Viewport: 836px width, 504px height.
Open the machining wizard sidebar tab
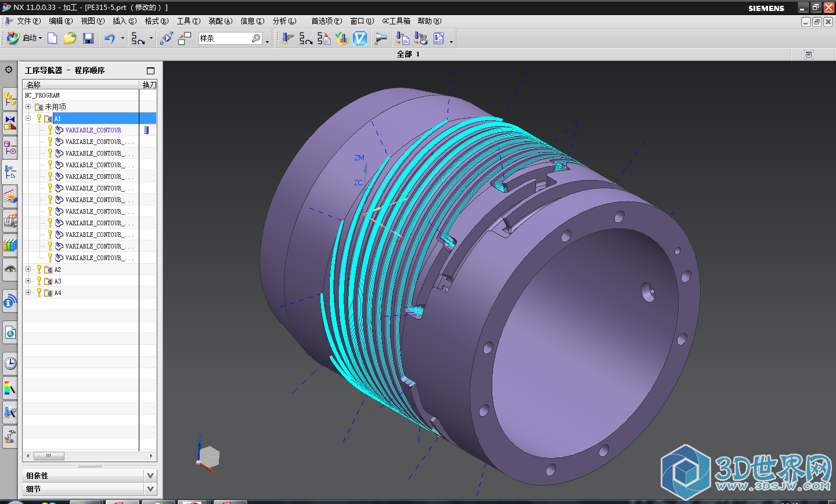(10, 412)
